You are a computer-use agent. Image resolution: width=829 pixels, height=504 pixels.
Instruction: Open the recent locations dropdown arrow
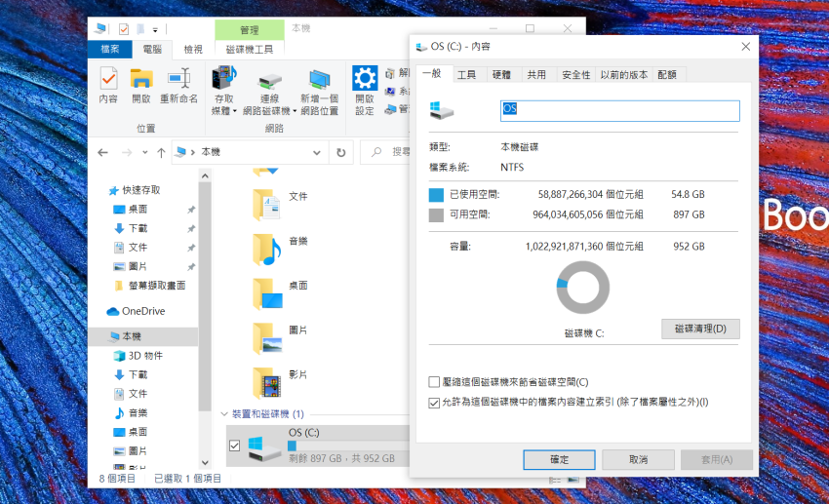145,153
